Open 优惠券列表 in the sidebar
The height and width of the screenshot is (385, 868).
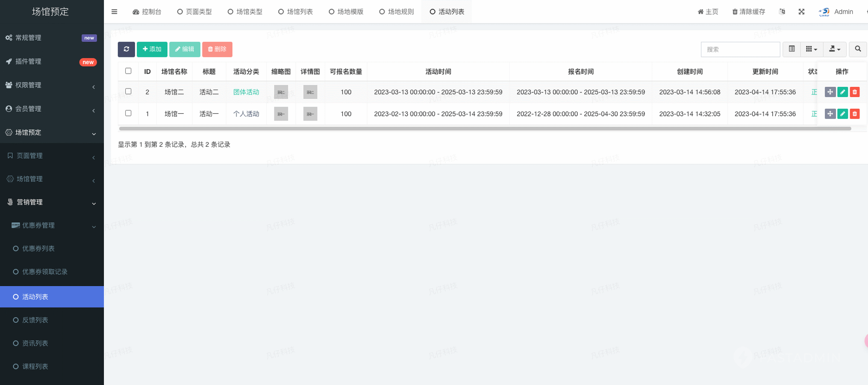[38, 249]
